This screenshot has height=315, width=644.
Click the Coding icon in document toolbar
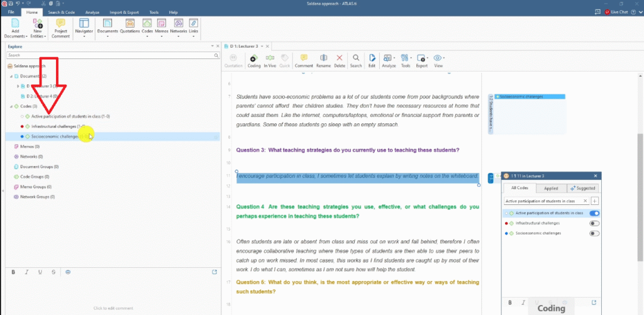click(x=254, y=60)
